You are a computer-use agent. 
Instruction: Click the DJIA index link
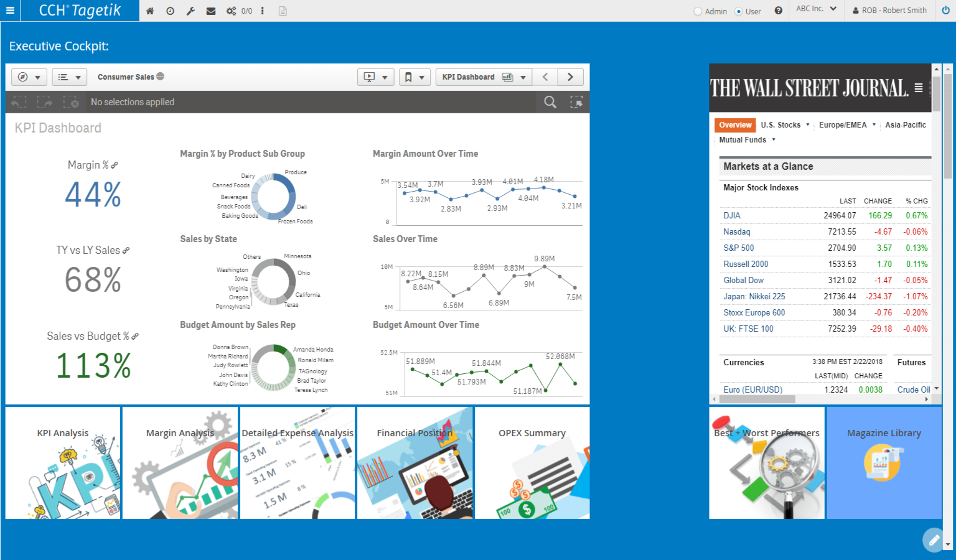pyautogui.click(x=732, y=216)
